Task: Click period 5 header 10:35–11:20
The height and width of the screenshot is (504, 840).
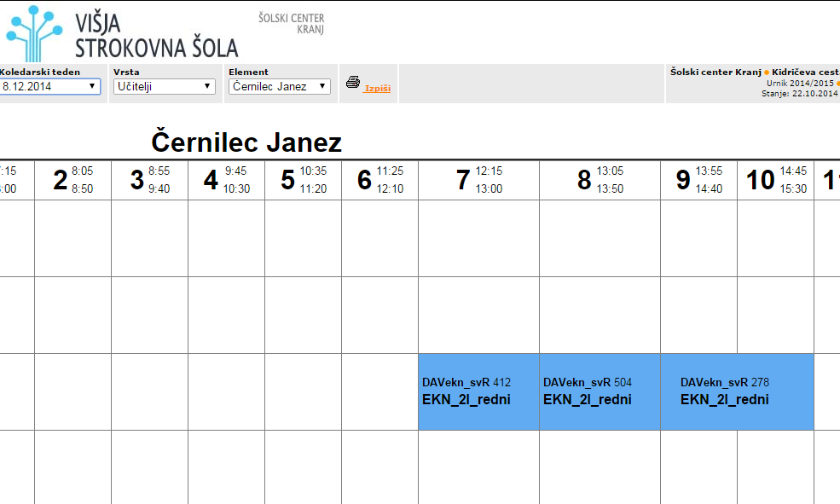Action: 304,180
